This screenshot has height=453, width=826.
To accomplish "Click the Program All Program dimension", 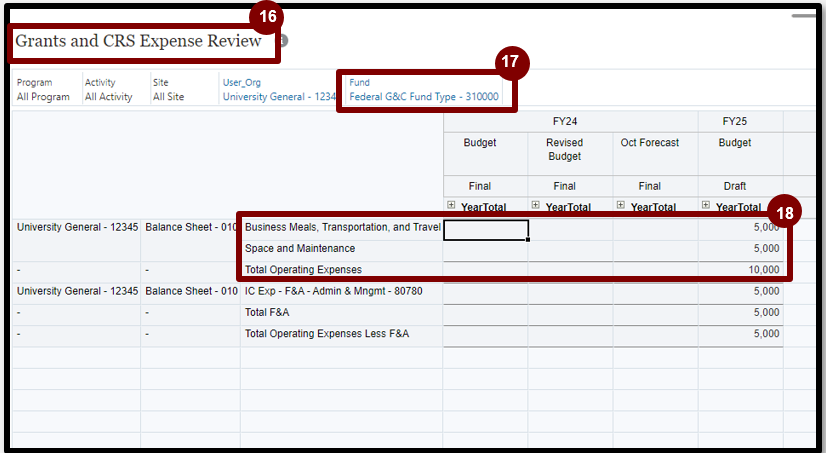I will pos(43,90).
